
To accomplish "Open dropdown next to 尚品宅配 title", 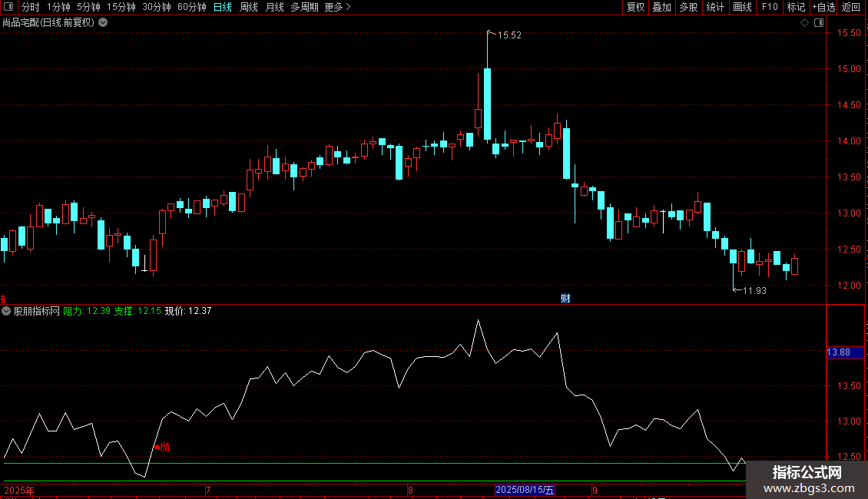I will (x=103, y=23).
